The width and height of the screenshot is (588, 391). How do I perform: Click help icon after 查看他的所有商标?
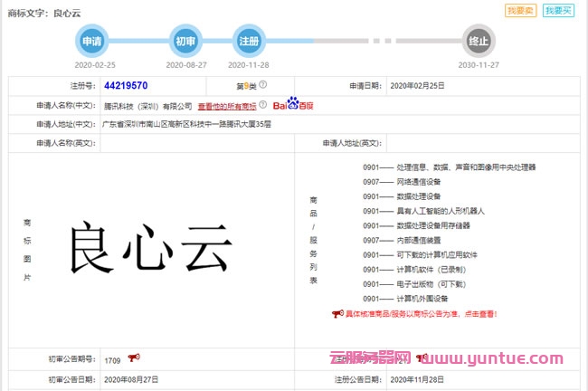click(263, 105)
